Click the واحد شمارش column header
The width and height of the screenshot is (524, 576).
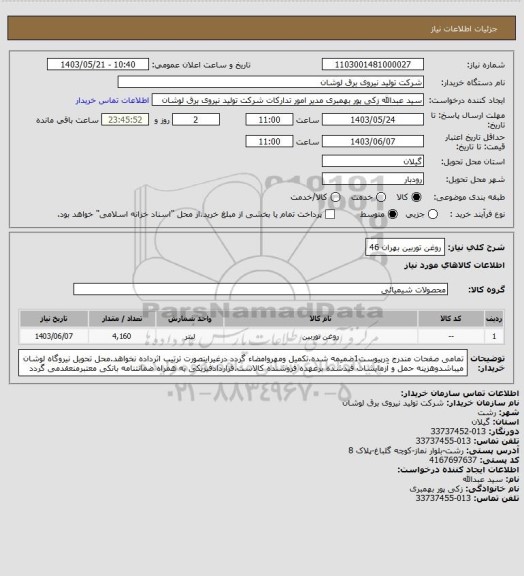pyautogui.click(x=190, y=319)
